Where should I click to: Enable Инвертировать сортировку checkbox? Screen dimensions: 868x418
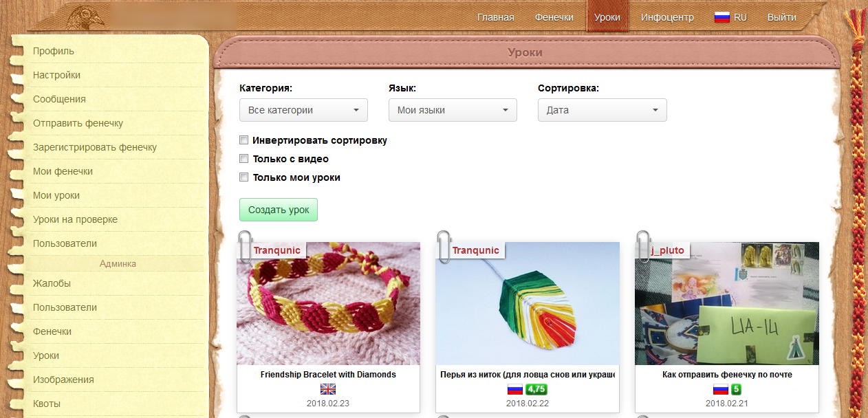pos(243,140)
